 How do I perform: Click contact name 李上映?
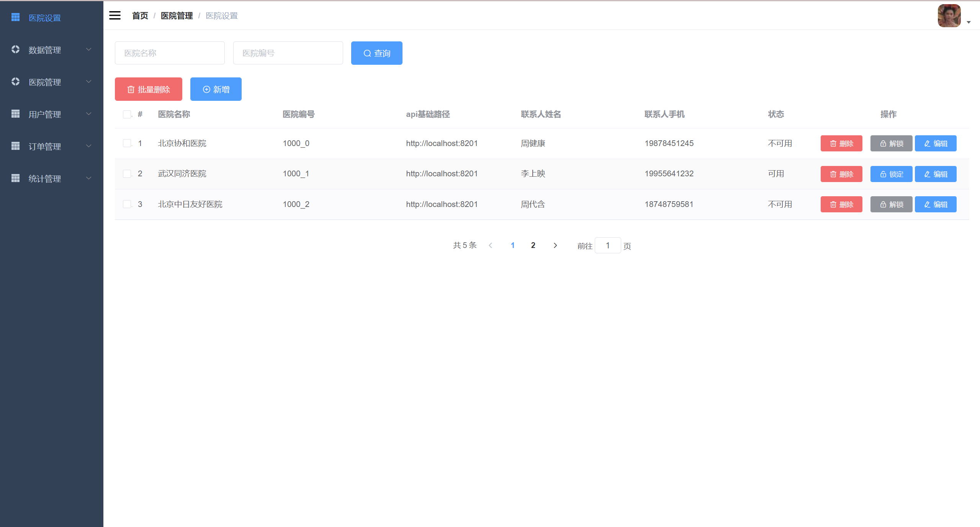coord(533,174)
